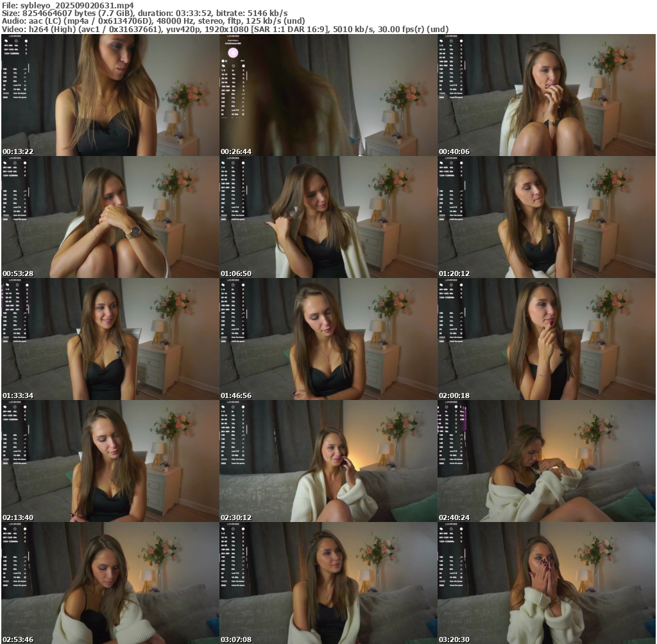Open the thumbnail at 02:40:24

tap(547, 461)
